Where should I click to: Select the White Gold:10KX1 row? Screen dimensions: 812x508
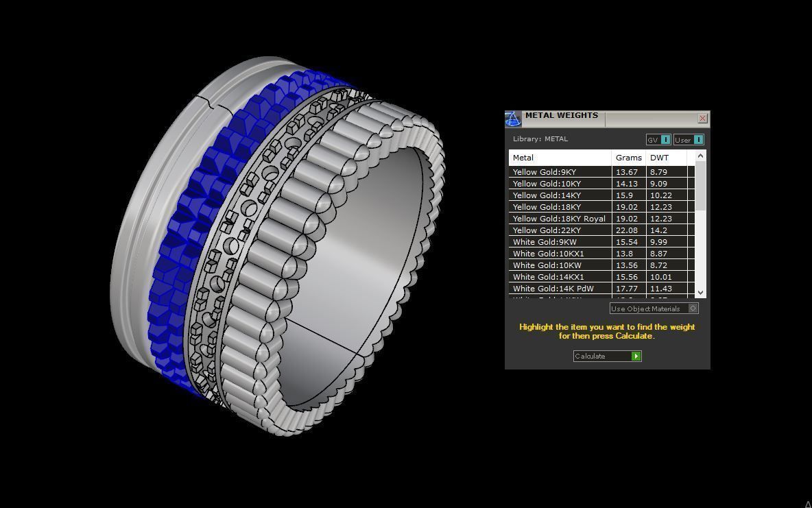601,254
